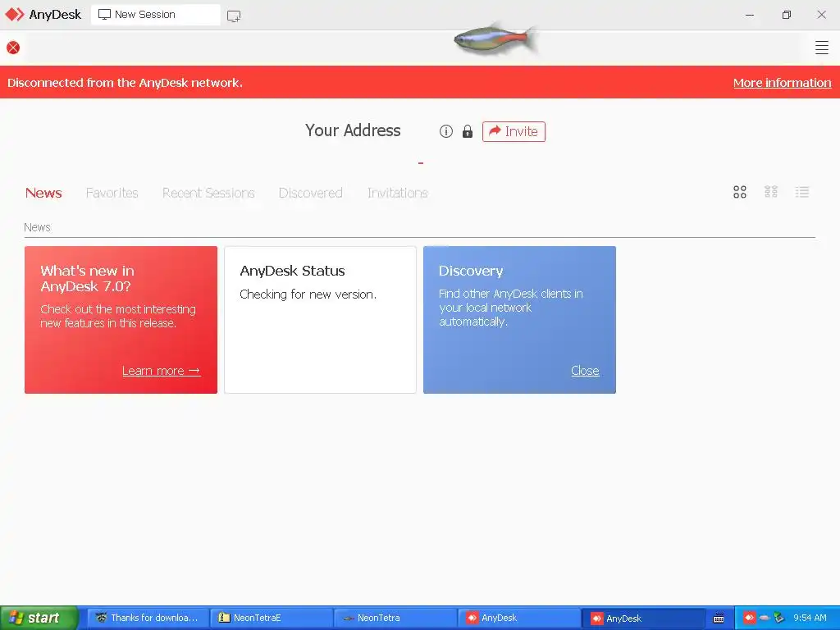Click the keyboard icon on the taskbar
Viewport: 840px width, 630px height.
719,619
